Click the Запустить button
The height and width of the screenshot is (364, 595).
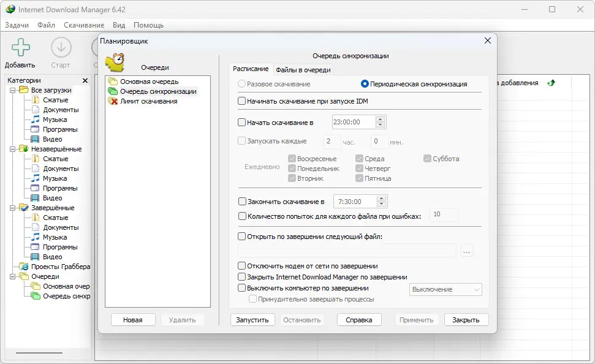click(252, 320)
